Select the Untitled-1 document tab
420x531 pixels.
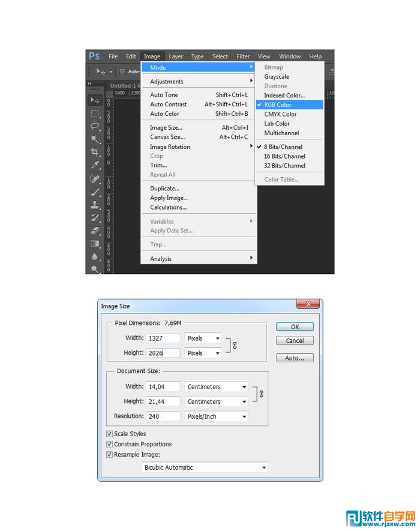[124, 86]
